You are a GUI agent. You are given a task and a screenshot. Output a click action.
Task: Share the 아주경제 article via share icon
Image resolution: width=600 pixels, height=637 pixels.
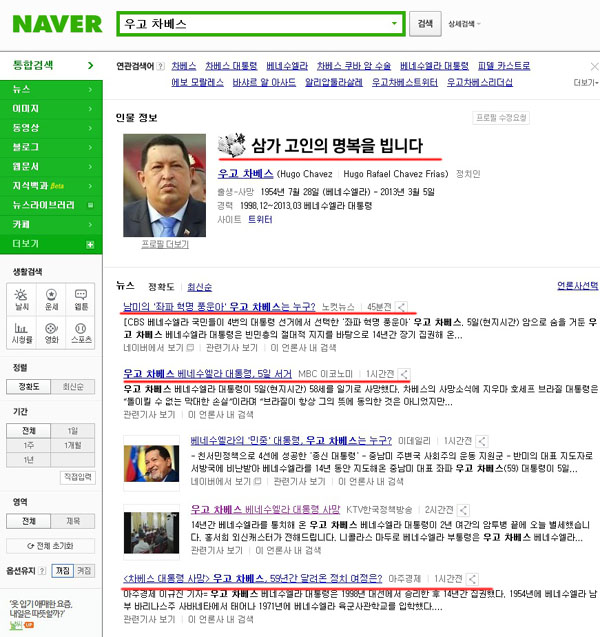(472, 578)
